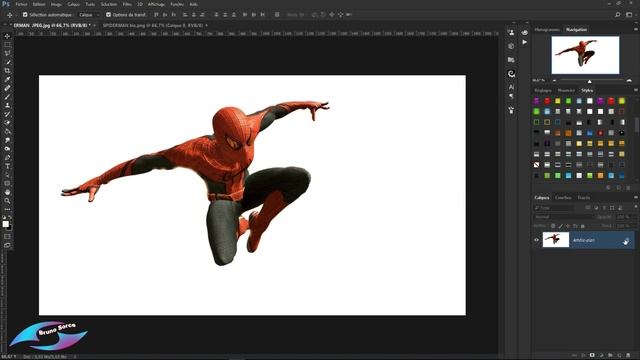Select the Dodge tool
640x360 pixels.
pyautogui.click(x=7, y=149)
